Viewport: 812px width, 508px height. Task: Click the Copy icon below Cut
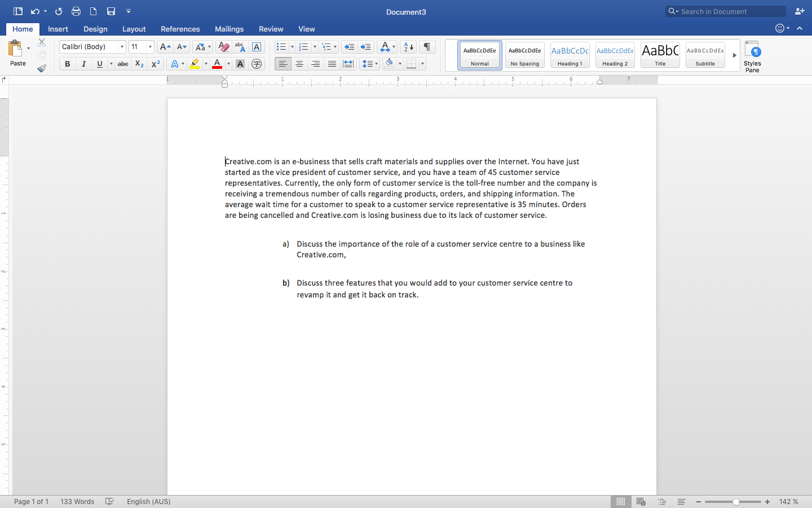[42, 55]
